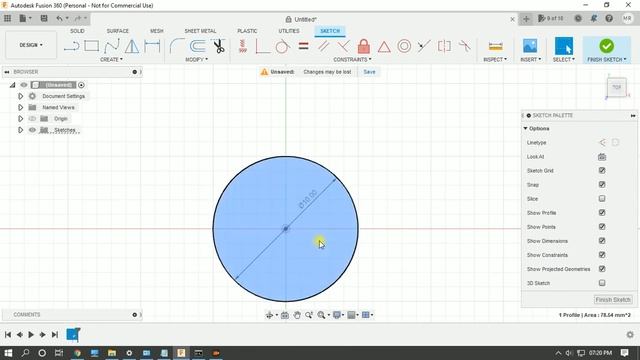Click the green Finish Sketch checkmark
The image size is (640, 360).
tap(607, 46)
